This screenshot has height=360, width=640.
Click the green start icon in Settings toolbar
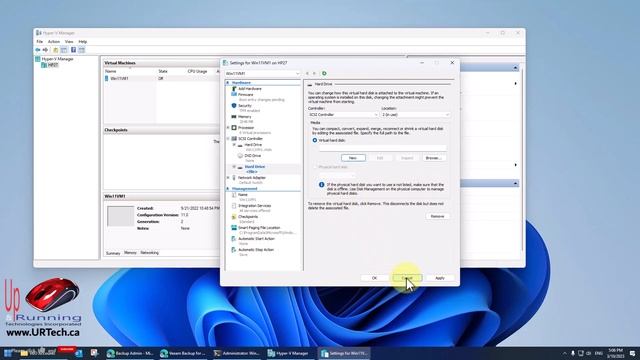click(324, 73)
